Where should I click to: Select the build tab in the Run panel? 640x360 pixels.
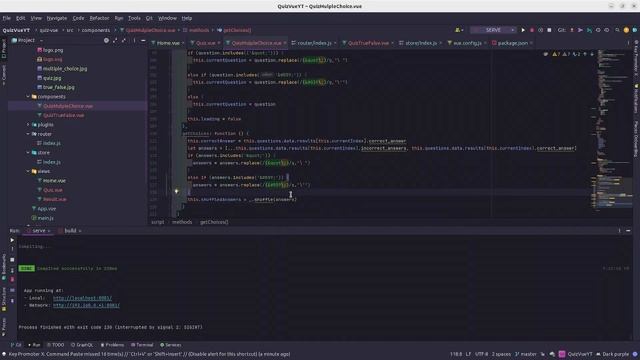tap(70, 231)
